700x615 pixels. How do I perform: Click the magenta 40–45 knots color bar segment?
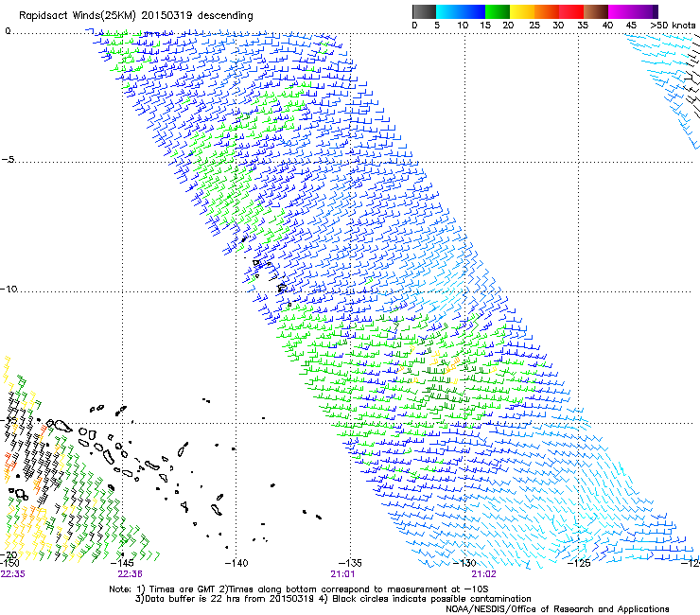[x=621, y=11]
